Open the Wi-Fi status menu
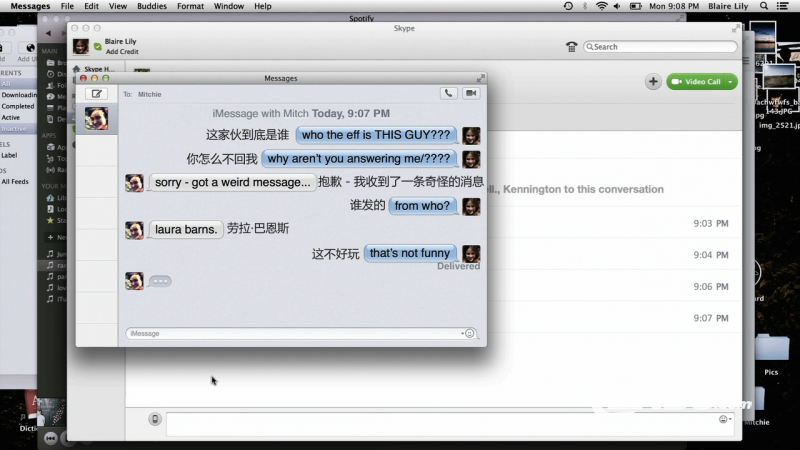This screenshot has width=800, height=450. point(601,6)
